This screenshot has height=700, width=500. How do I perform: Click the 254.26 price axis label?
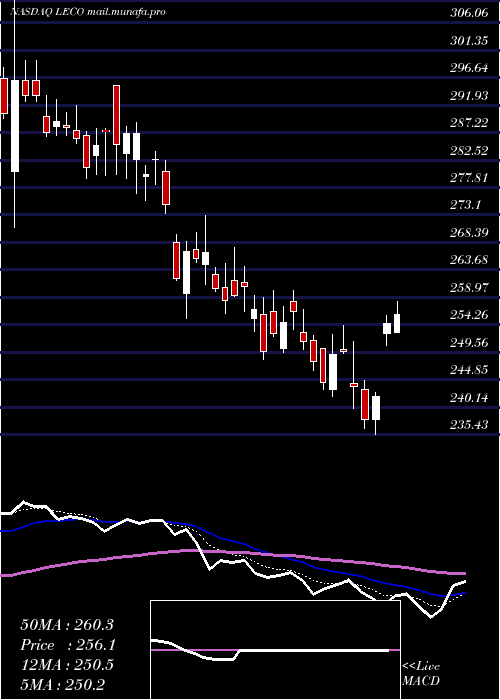tap(469, 315)
